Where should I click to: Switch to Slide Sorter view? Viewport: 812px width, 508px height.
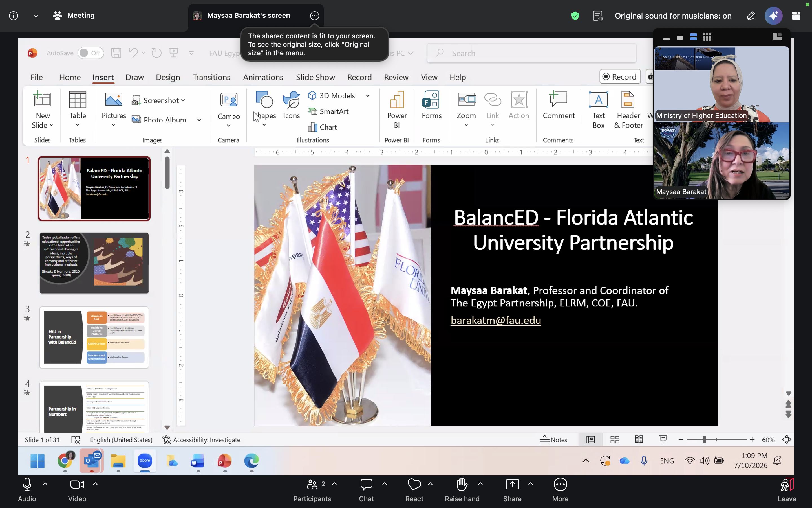pos(615,440)
